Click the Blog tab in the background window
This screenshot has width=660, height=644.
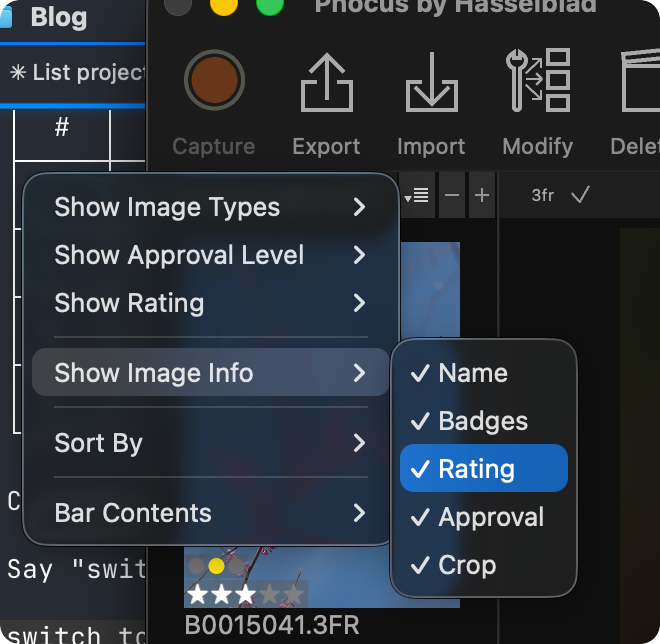tap(59, 18)
